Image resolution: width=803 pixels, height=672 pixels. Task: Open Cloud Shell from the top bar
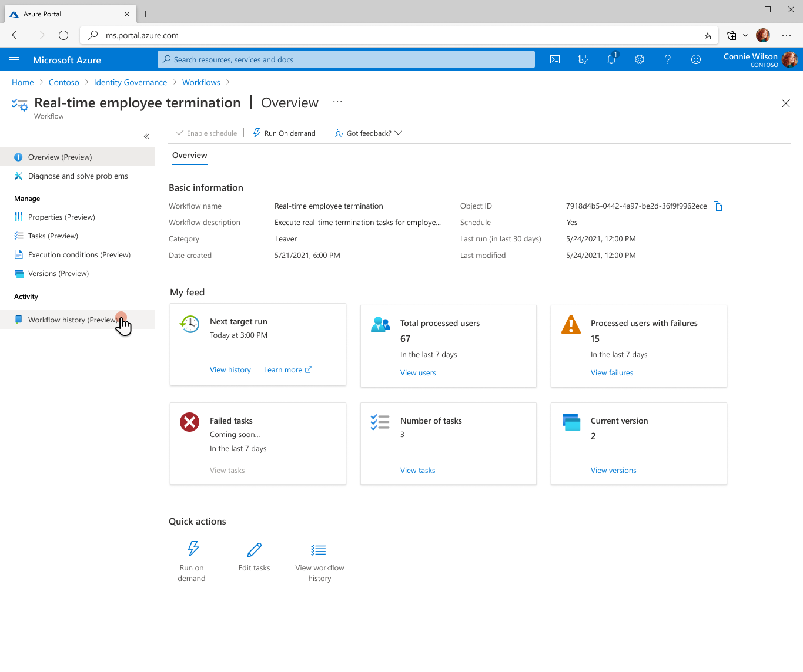click(555, 59)
